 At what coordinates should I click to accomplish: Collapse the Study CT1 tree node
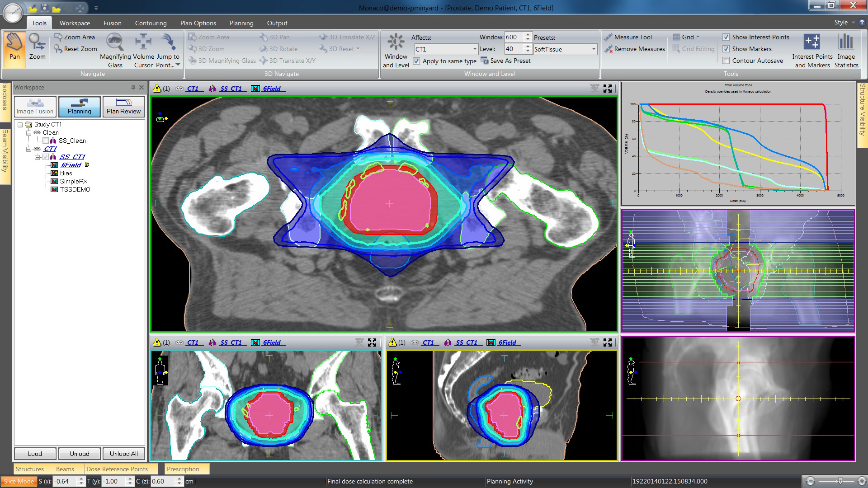(20, 124)
